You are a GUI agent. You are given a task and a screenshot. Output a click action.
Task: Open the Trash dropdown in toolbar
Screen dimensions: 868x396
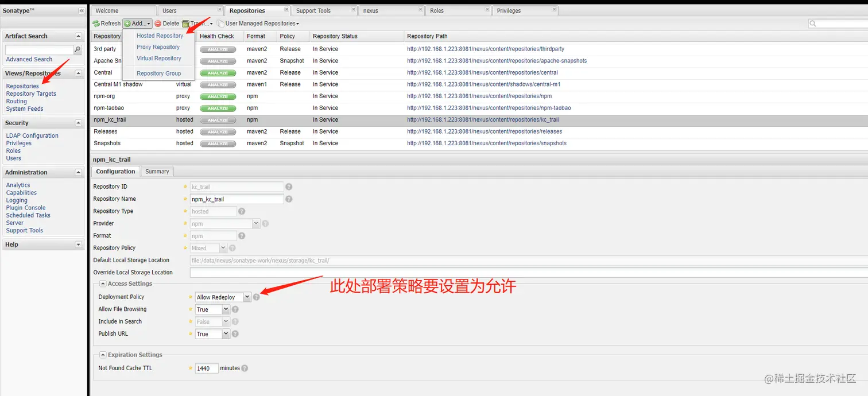point(197,24)
